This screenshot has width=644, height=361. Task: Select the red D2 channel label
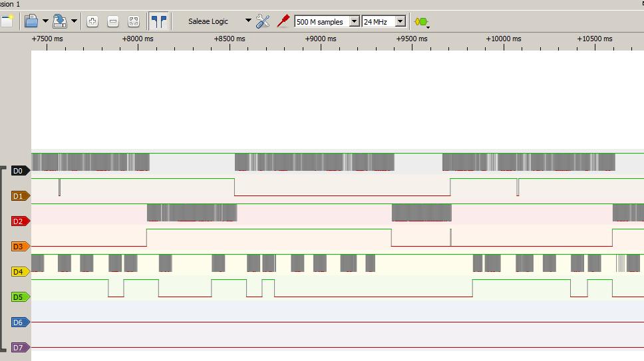click(x=20, y=221)
